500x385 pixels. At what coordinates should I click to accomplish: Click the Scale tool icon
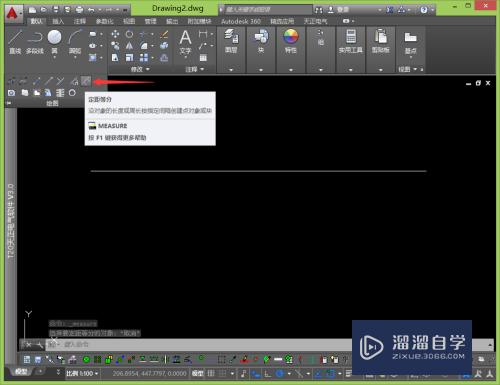pyautogui.click(x=129, y=58)
